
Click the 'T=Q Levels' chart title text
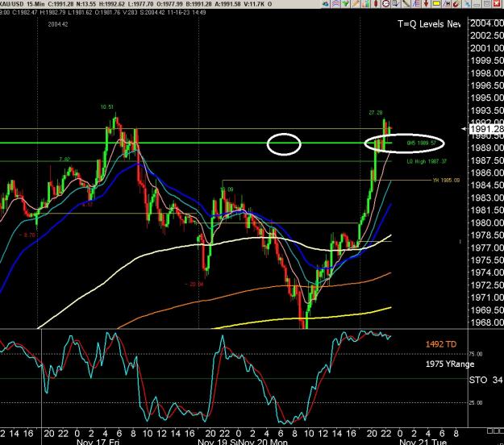429,24
